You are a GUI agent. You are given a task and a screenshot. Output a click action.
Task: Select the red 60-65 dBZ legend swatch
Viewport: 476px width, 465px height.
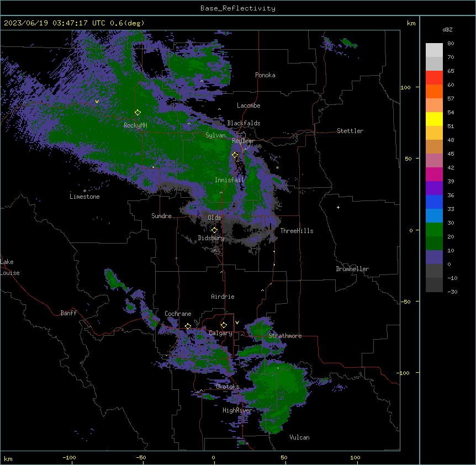tap(434, 78)
